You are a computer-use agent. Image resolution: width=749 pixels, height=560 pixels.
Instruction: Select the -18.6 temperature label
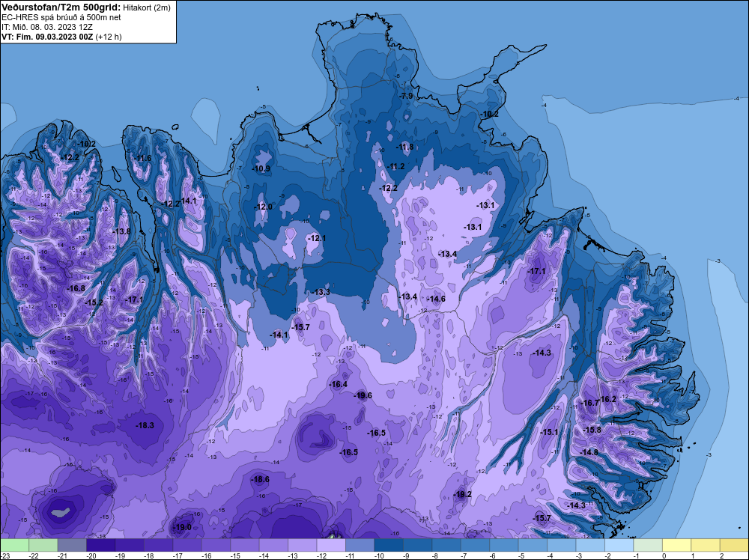tap(261, 479)
